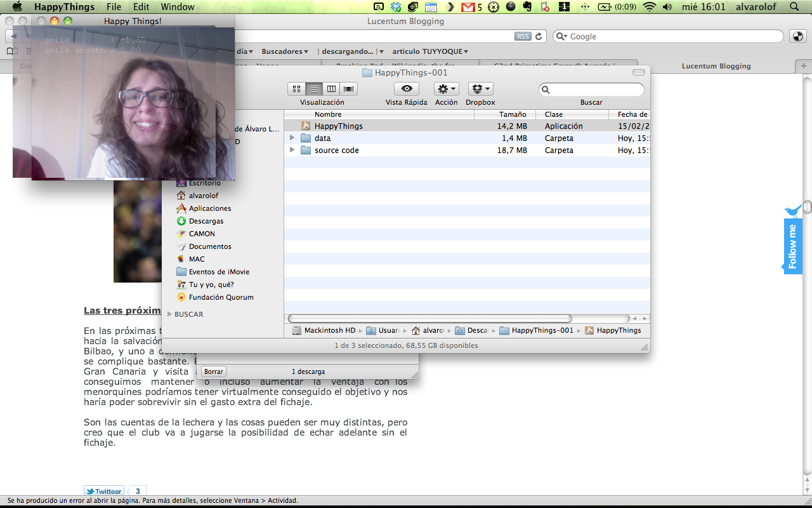Image resolution: width=812 pixels, height=508 pixels.
Task: Expand the data folder
Action: tap(292, 138)
